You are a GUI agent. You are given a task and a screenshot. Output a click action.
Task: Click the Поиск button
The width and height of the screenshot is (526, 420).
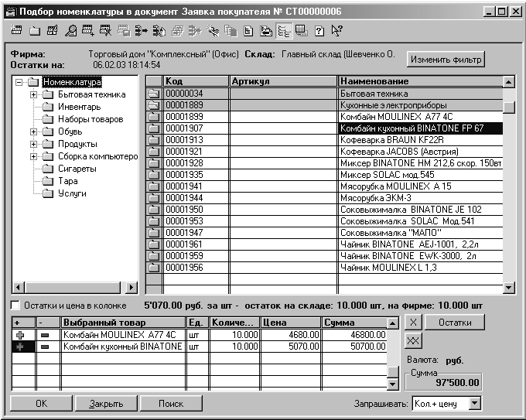(171, 403)
